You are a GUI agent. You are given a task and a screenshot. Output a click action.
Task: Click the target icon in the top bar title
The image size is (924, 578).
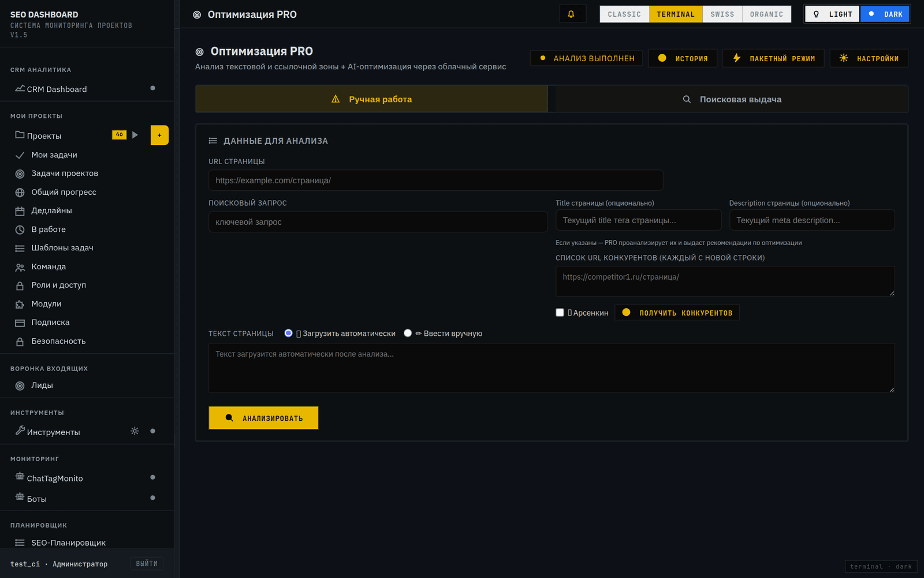pos(197,15)
